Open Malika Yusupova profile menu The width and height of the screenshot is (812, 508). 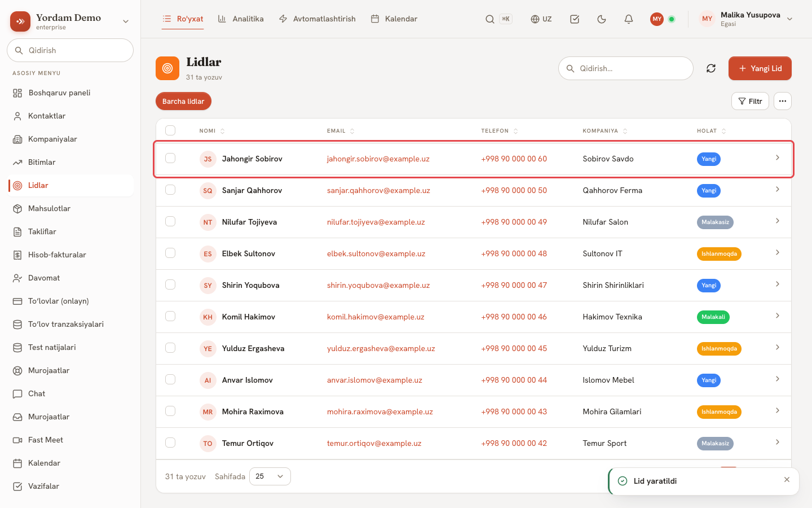pos(747,19)
